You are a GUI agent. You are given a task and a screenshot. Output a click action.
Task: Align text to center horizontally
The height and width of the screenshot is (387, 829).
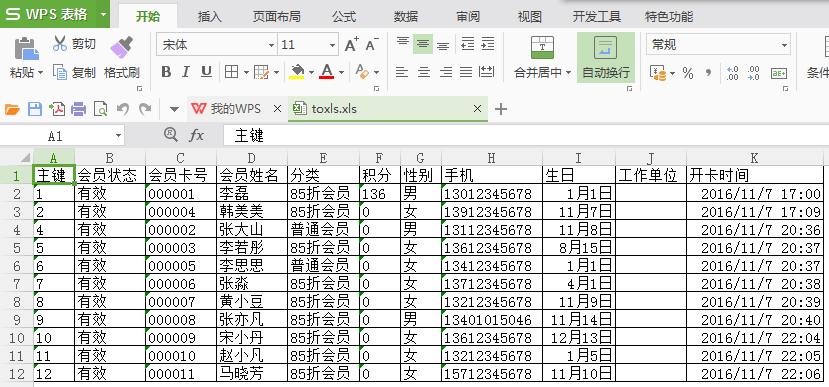click(423, 72)
